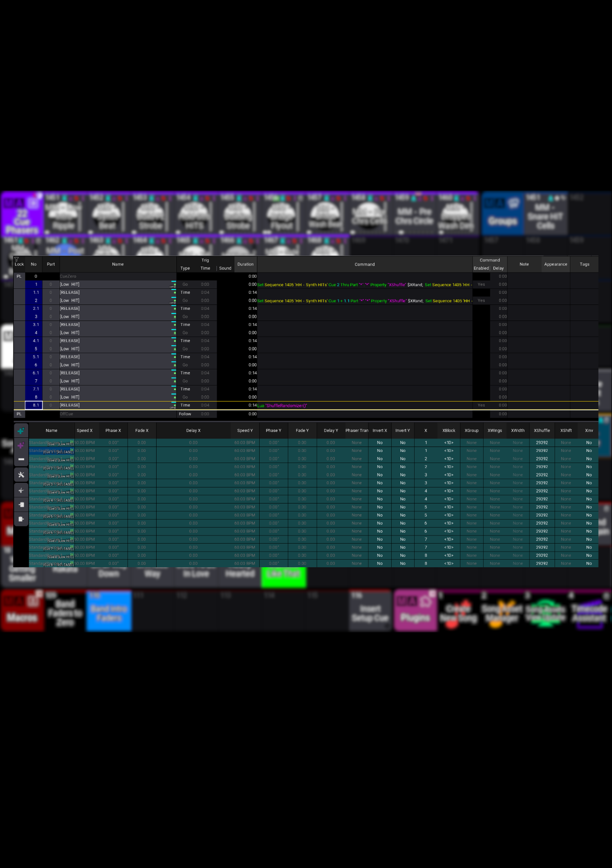
Task: Click cue 5.1 '[RELEASE]' name cell
Action: click(118, 357)
